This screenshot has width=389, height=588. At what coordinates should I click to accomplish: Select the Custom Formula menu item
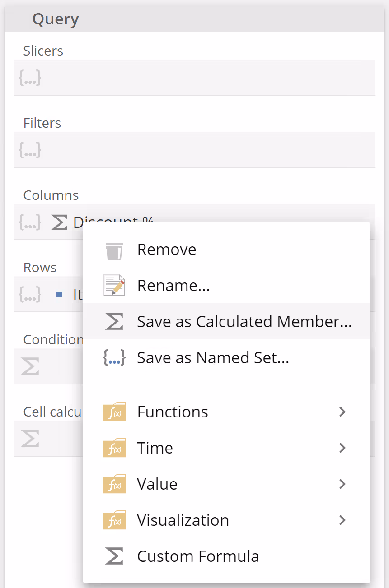(198, 556)
